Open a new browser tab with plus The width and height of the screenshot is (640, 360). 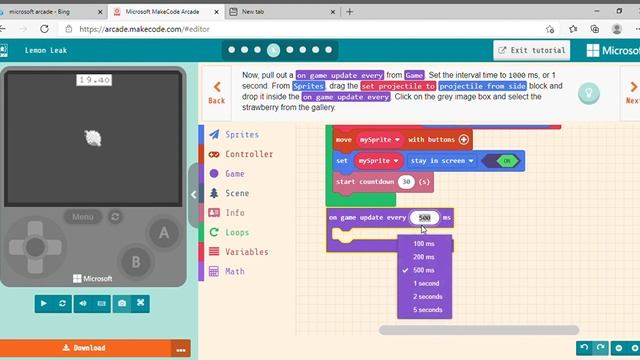point(349,12)
